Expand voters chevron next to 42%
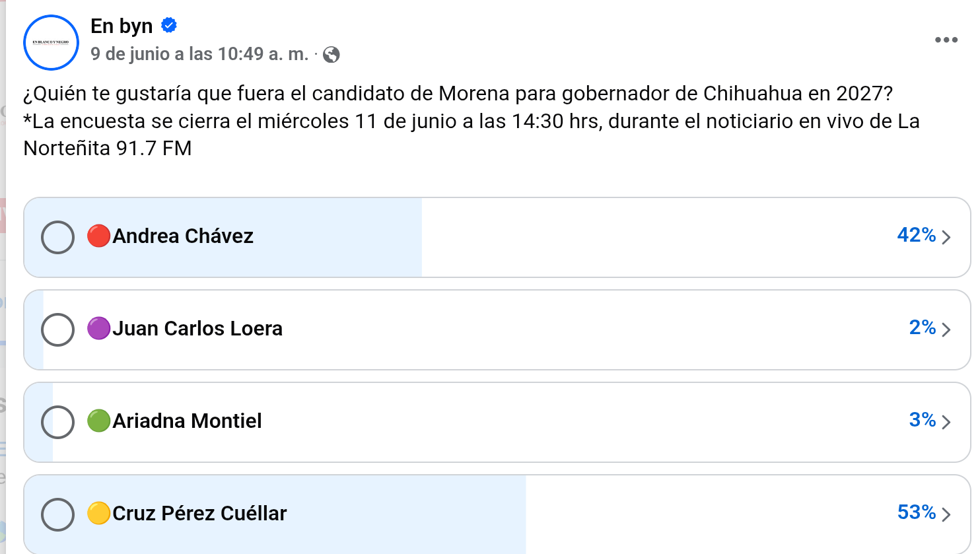This screenshot has width=980, height=554. [x=946, y=237]
